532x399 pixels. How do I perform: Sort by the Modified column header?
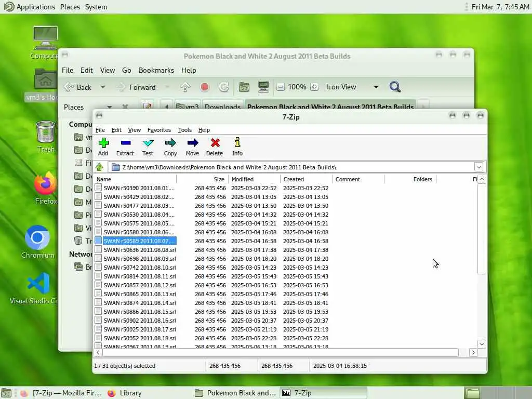[254, 179]
